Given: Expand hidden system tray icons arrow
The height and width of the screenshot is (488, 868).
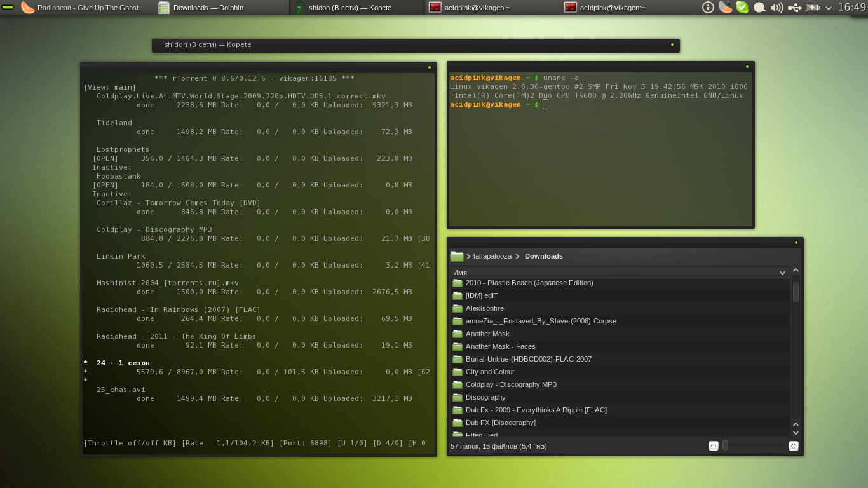Looking at the screenshot, I should tap(829, 8).
